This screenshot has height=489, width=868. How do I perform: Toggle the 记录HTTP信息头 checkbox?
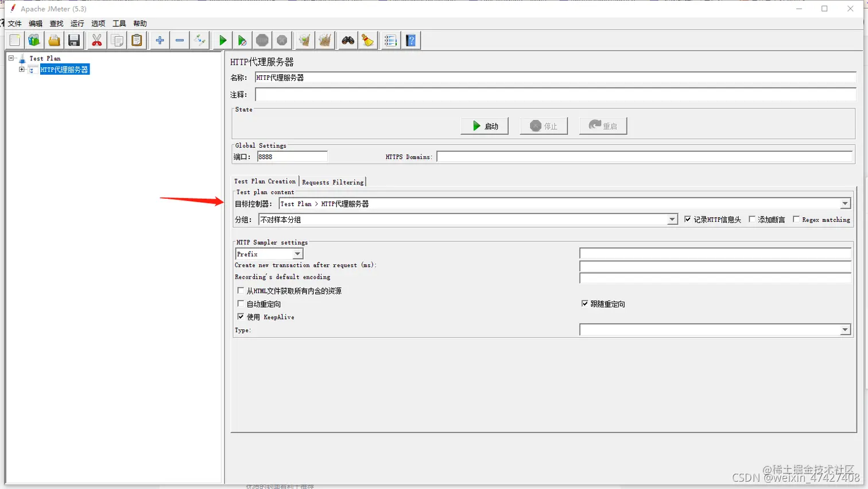688,220
